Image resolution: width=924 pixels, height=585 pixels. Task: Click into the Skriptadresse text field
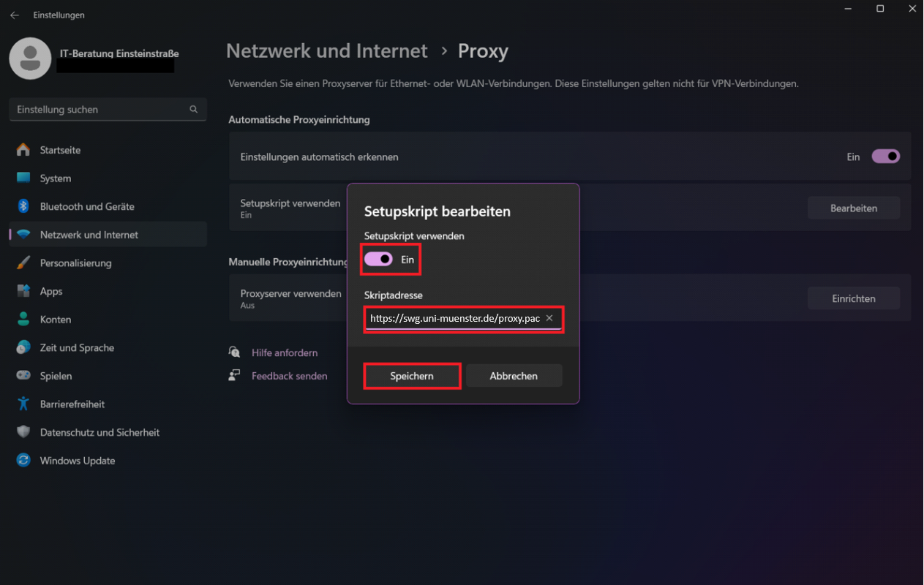click(x=454, y=319)
